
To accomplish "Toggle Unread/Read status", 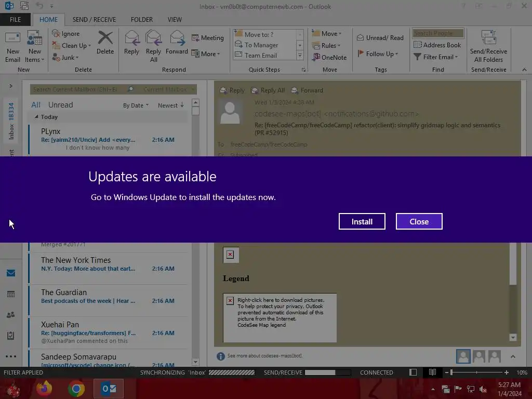I will 380,37.
